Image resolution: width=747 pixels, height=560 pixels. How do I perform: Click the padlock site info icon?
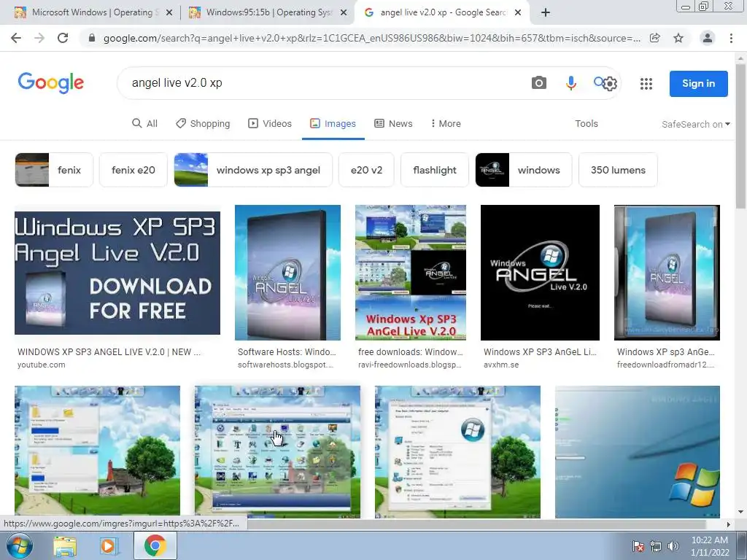[x=92, y=38]
